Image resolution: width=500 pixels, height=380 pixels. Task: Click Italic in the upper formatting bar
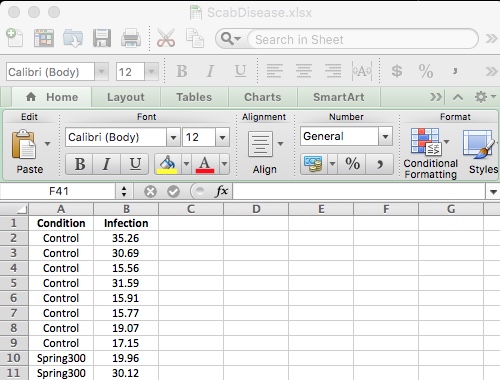[x=210, y=71]
